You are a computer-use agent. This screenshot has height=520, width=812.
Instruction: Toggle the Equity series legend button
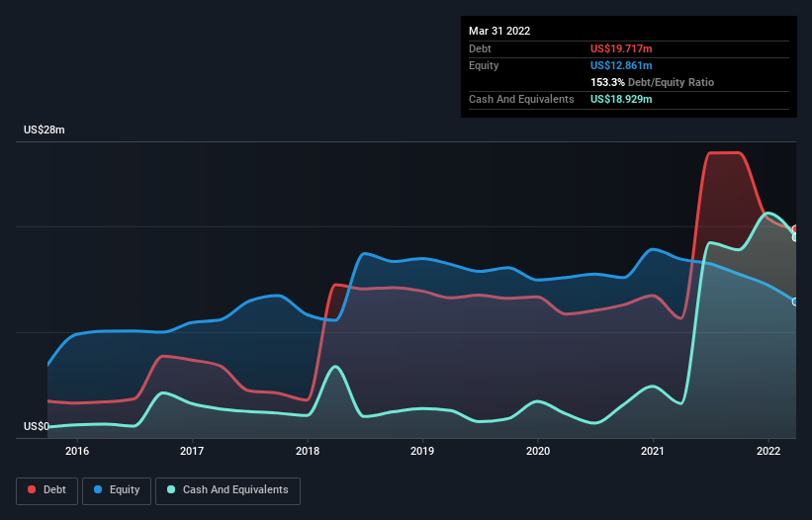[x=117, y=490]
